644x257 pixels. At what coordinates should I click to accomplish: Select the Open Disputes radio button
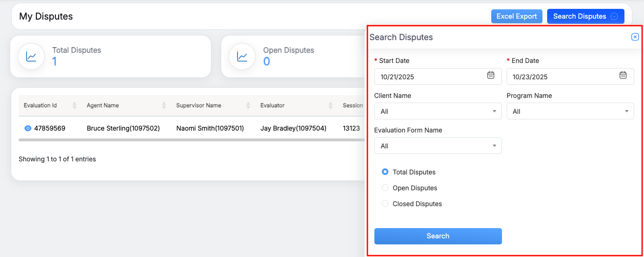(x=385, y=188)
